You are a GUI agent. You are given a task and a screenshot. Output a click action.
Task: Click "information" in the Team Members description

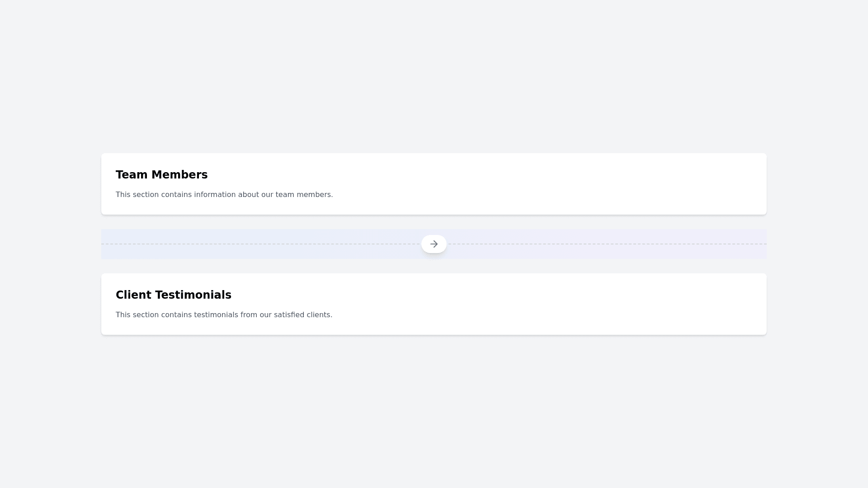(x=215, y=195)
